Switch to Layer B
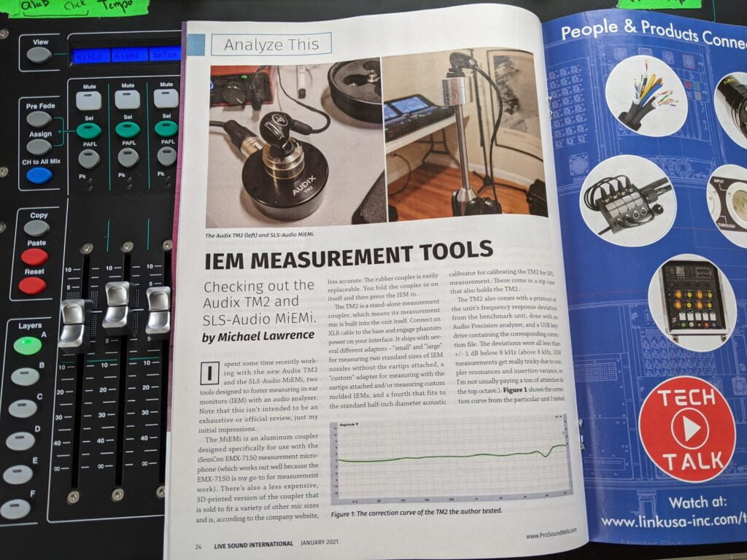Image resolution: width=747 pixels, height=560 pixels. point(25,377)
